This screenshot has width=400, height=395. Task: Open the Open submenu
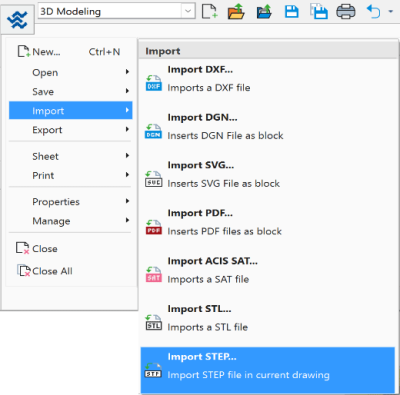(70, 72)
